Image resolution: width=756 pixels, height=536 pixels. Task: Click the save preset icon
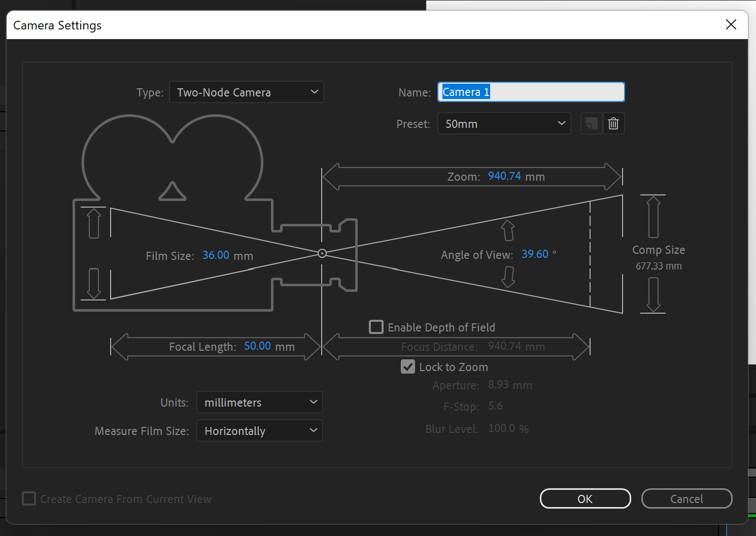pos(591,123)
